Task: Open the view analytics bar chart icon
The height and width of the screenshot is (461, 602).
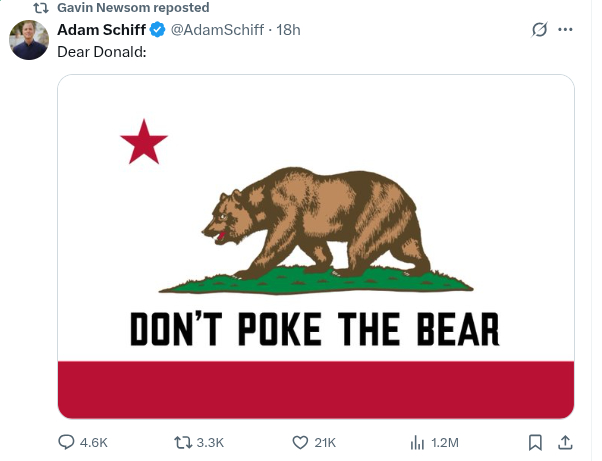Action: (418, 442)
